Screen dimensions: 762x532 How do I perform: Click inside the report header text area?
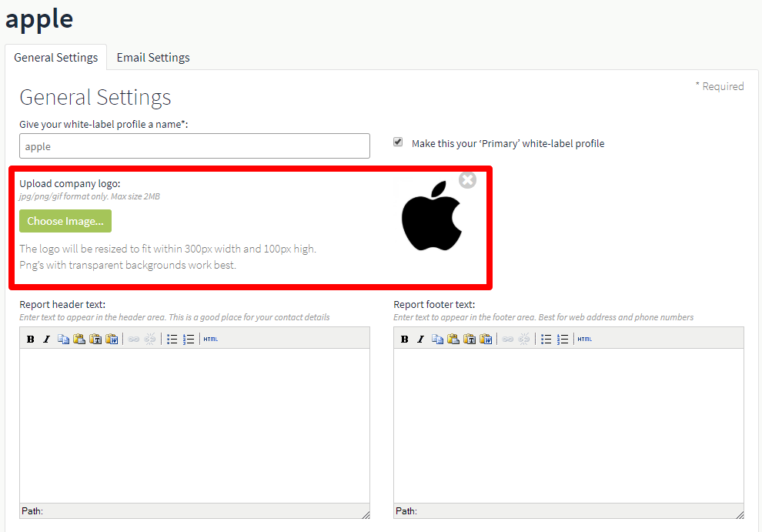[x=195, y=426]
